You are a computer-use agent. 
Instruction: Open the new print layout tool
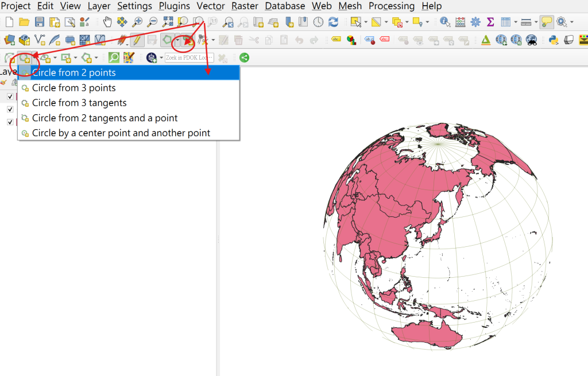point(55,22)
